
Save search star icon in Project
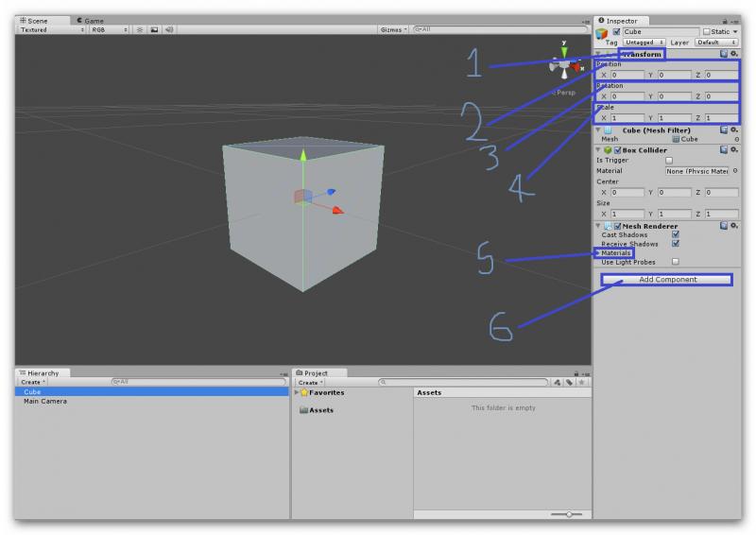(582, 383)
